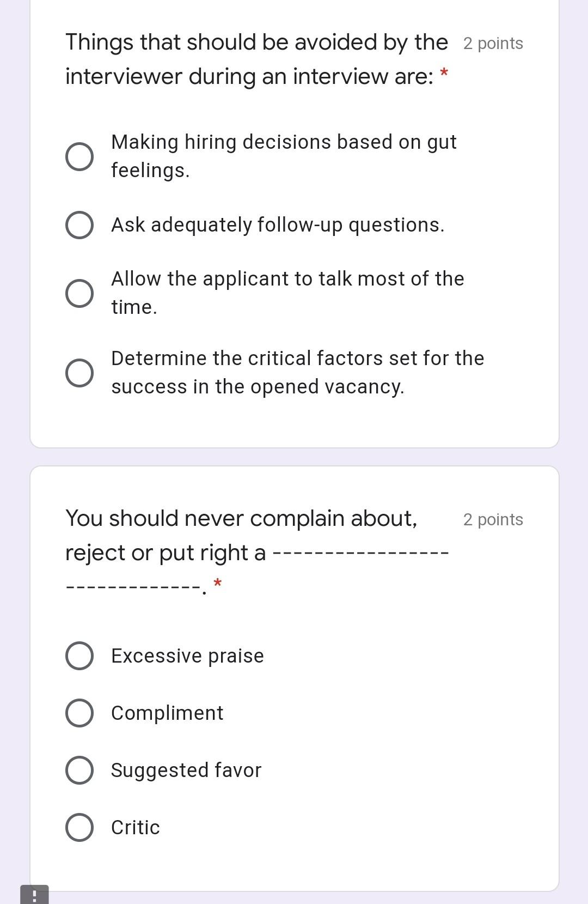The width and height of the screenshot is (588, 904).
Task: Click the "Critic" option label text
Action: coord(135,828)
